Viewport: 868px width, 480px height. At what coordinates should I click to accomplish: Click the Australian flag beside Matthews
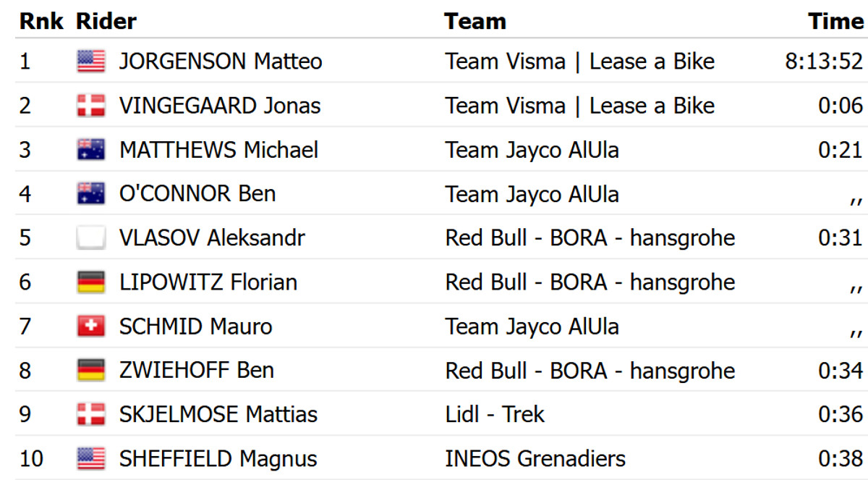91,150
